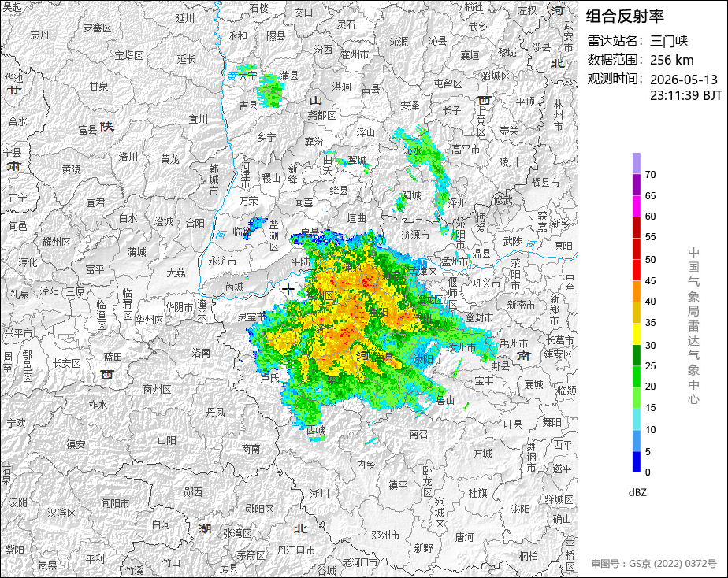Click the 西峡 map label

point(316,430)
